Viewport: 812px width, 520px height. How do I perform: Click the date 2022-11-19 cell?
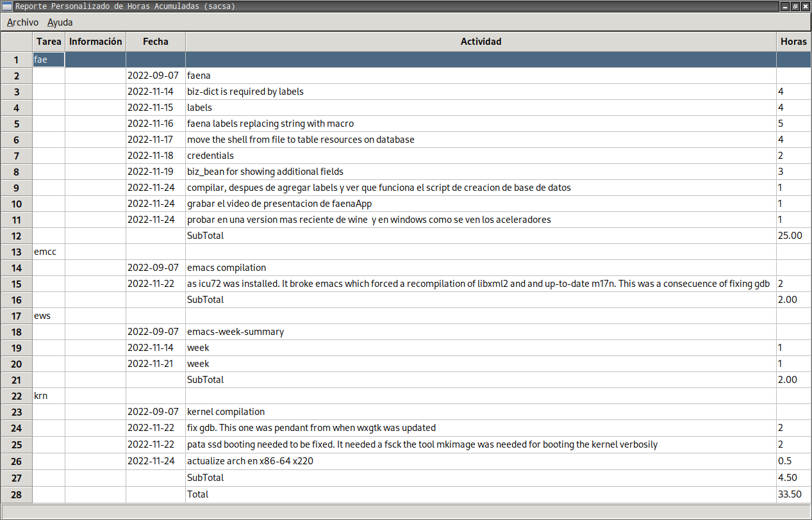(x=156, y=172)
